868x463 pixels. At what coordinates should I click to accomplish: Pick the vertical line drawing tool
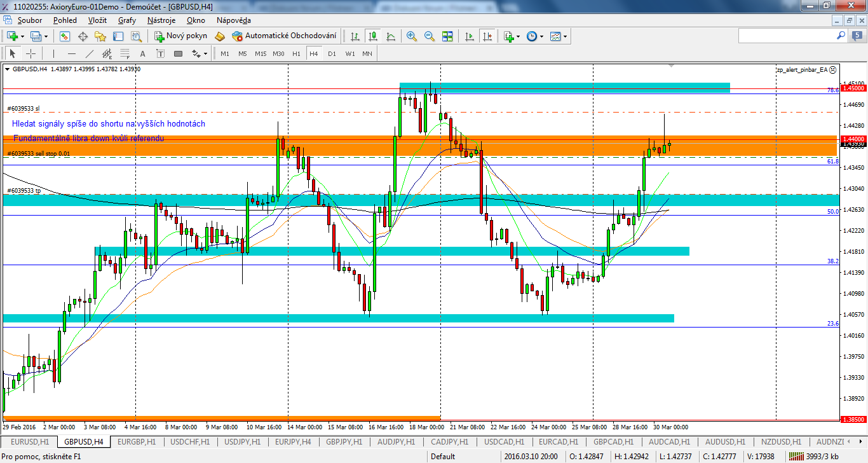[54, 53]
